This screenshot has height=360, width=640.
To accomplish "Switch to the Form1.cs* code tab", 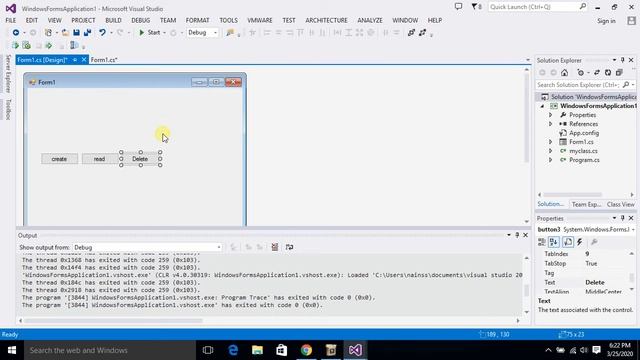I will click(x=104, y=60).
